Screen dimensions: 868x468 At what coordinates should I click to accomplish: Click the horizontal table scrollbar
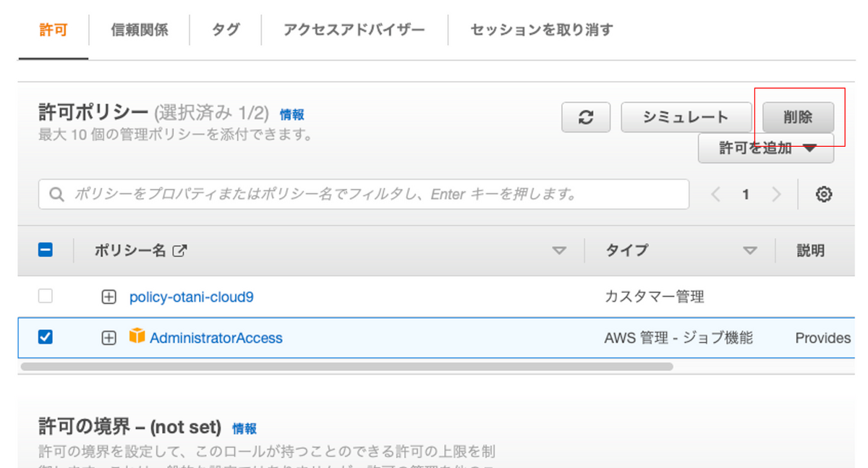coord(347,367)
